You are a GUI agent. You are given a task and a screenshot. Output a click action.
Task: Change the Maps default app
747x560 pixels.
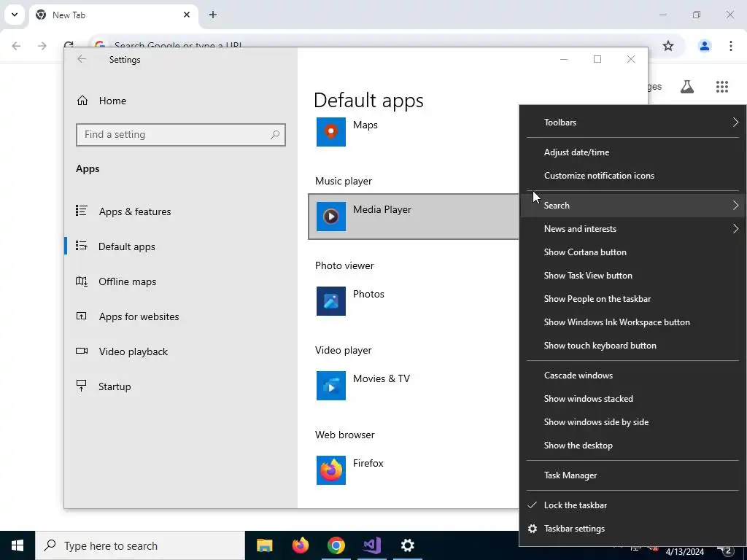click(414, 132)
